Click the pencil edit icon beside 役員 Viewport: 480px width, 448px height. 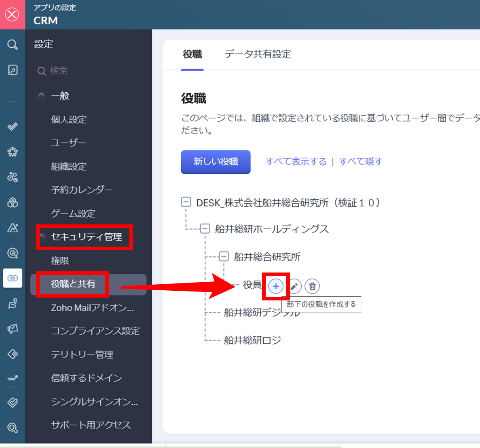click(294, 286)
